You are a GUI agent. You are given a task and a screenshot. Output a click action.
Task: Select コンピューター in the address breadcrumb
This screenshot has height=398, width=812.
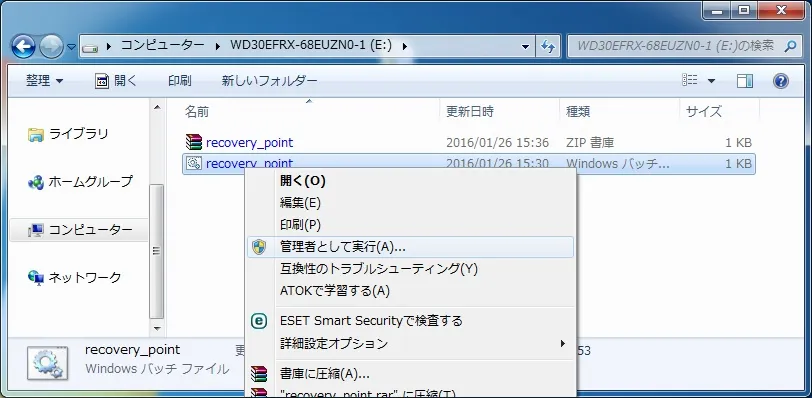163,46
